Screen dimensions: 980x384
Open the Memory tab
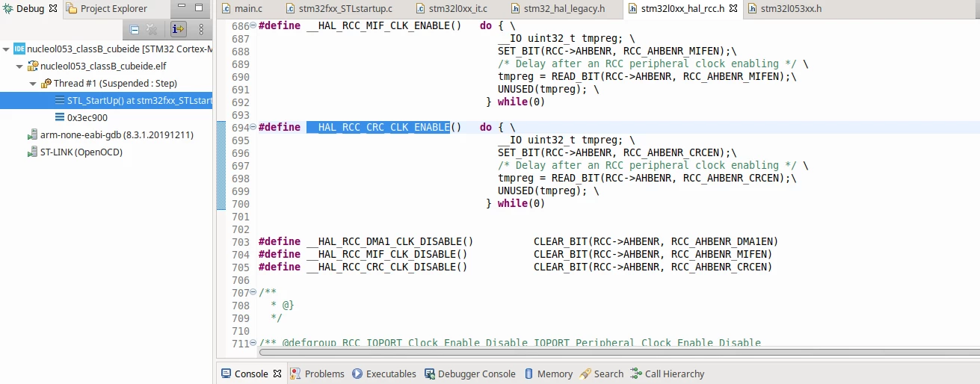[548, 374]
